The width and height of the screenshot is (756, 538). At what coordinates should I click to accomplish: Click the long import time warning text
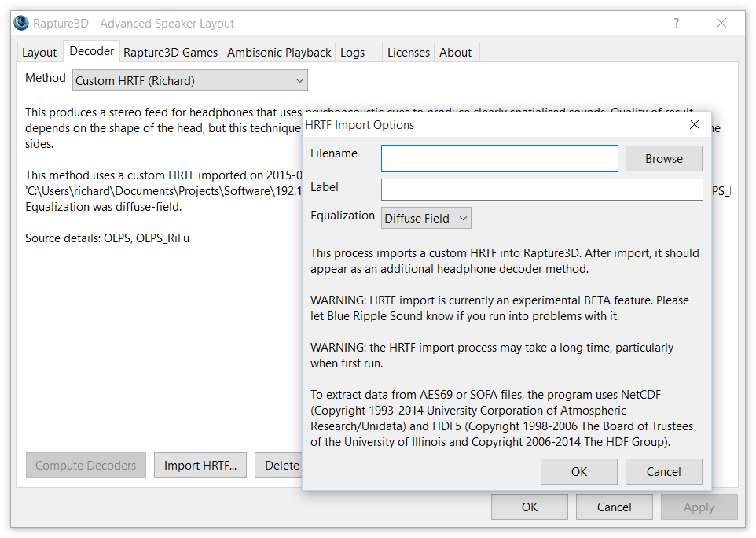492,356
